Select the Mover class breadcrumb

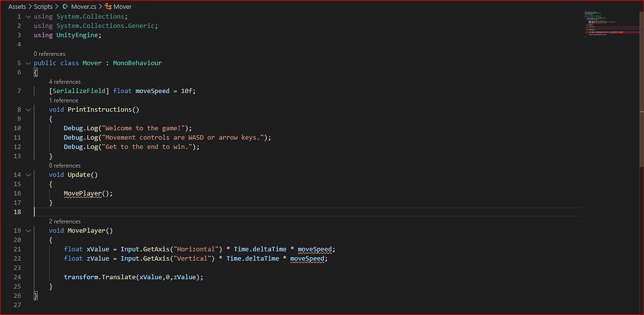(123, 6)
